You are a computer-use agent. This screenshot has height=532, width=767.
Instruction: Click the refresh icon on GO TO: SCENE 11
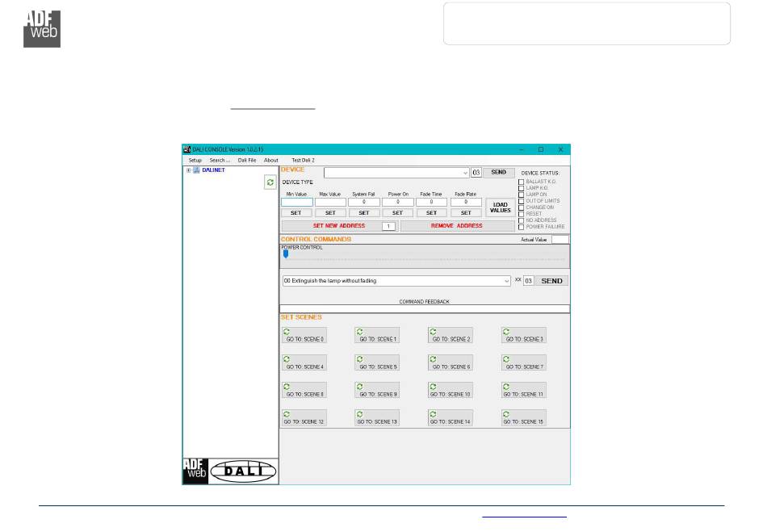tap(506, 387)
